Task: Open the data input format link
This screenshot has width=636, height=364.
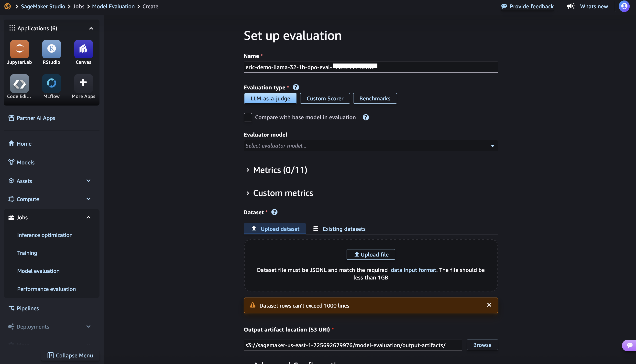Action: coord(413,270)
